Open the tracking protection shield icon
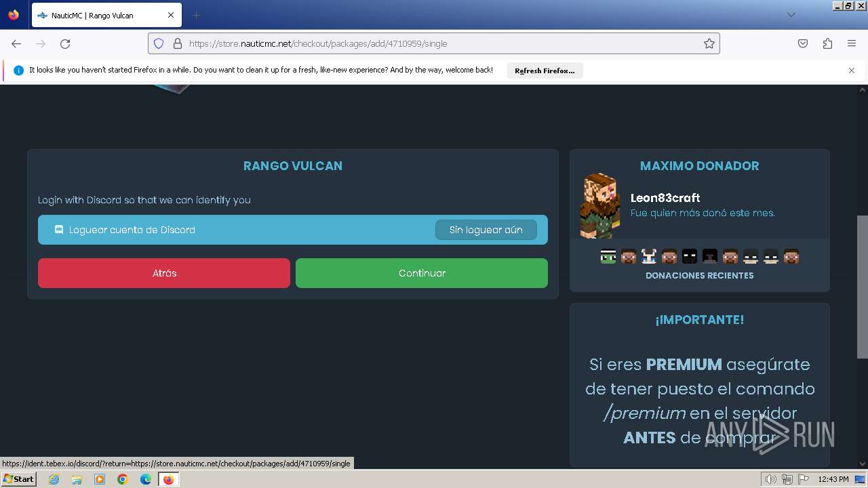Image resolution: width=868 pixels, height=488 pixels. 159,43
